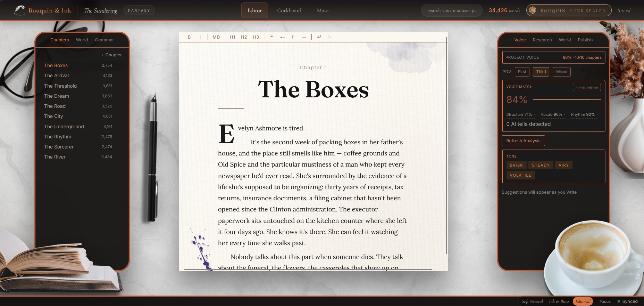The image size is (644, 306).
Task: Insert a block quote
Action: click(x=271, y=37)
